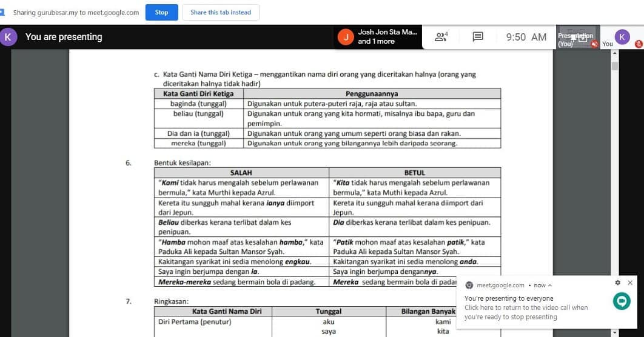Click the 'Tunggal' column header
This screenshot has height=337, width=644.
tap(329, 311)
